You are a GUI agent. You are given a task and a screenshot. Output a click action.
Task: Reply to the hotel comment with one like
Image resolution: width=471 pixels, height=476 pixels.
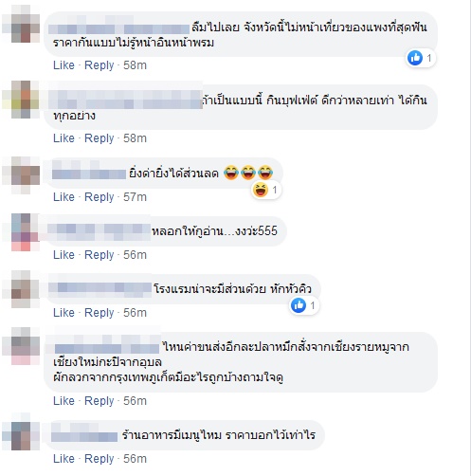coord(100,313)
